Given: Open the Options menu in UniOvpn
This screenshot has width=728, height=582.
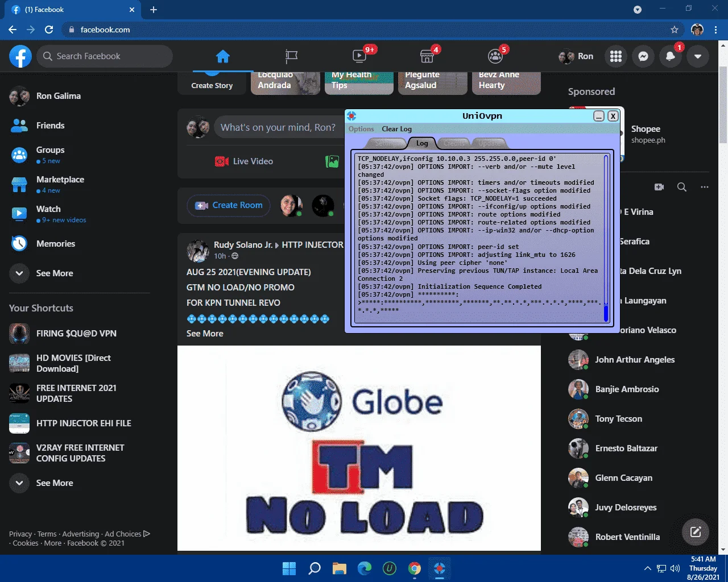Looking at the screenshot, I should [361, 129].
